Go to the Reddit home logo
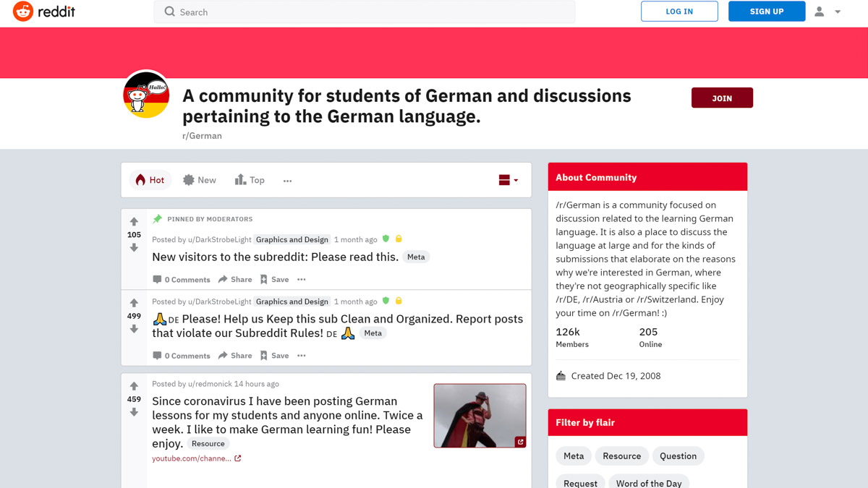868x488 pixels. 44,12
